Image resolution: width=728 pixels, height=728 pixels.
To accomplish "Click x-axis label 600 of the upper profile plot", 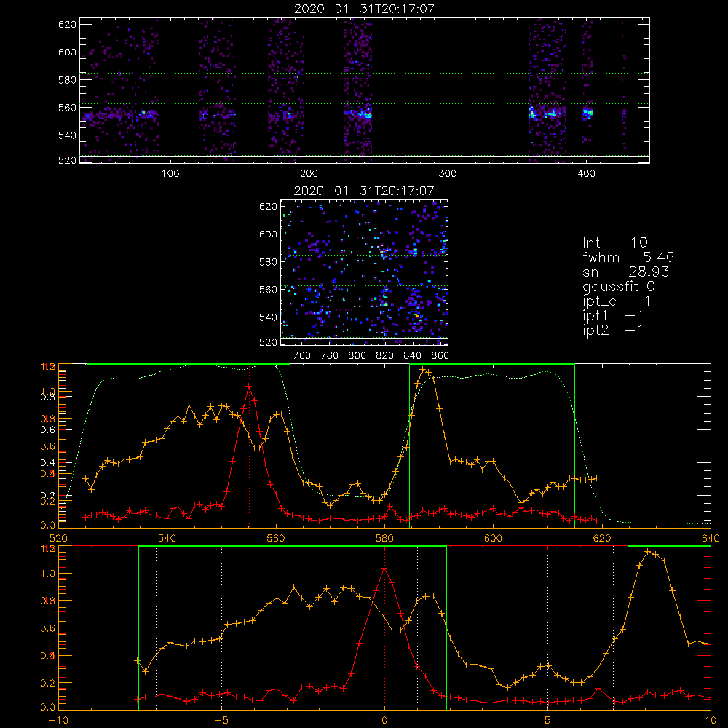I will click(493, 538).
